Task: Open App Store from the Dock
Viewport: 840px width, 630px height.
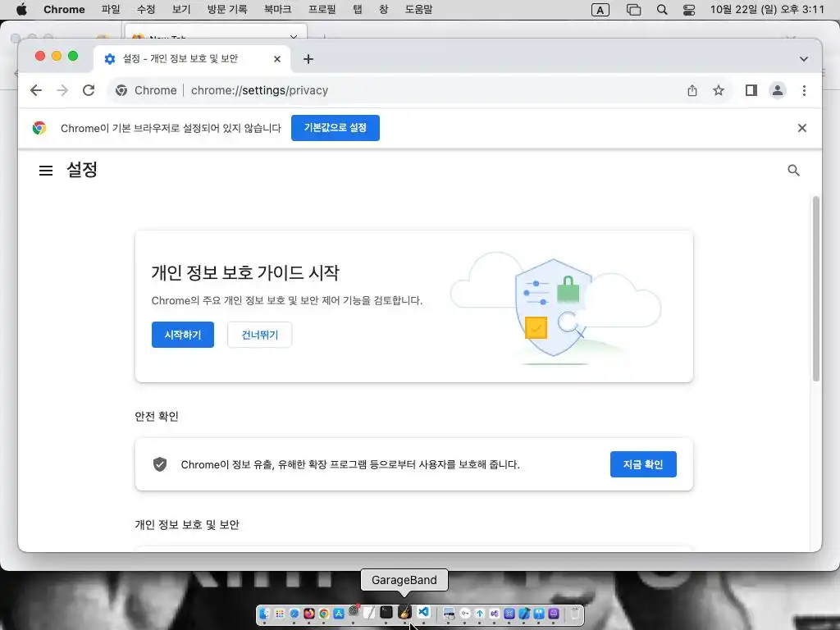Action: coord(339,614)
